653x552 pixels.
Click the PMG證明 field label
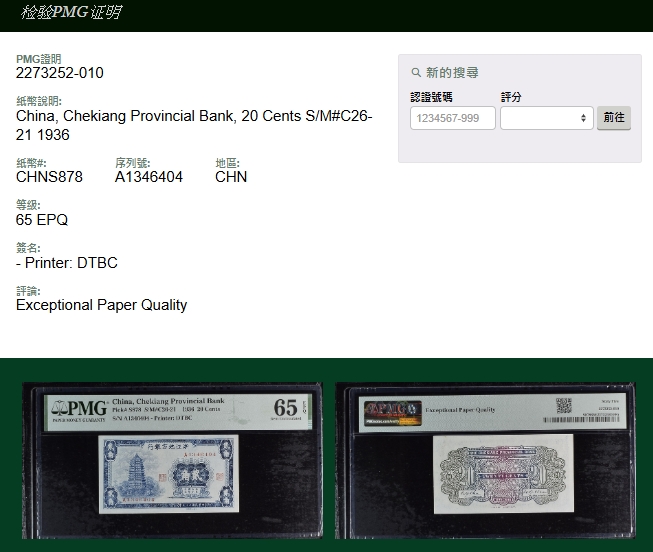click(39, 59)
